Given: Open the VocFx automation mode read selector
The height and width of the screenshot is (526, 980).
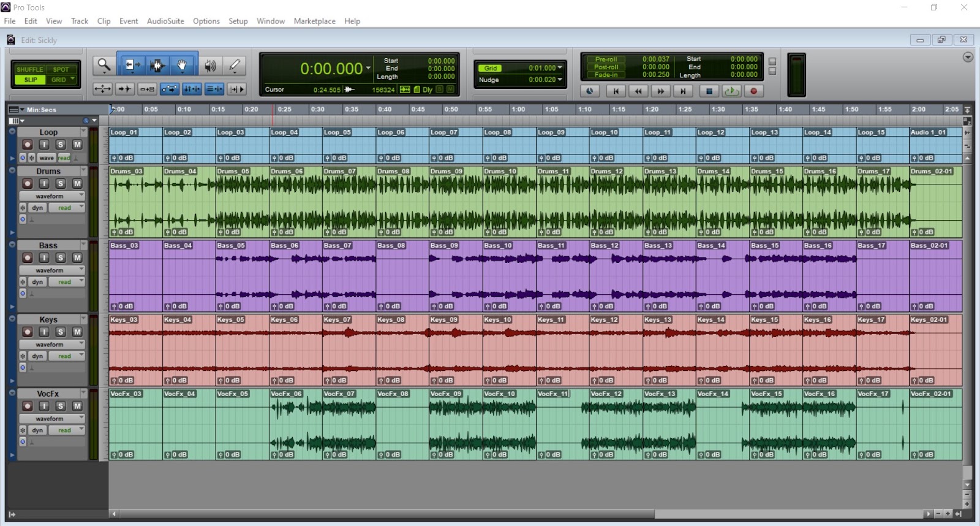Looking at the screenshot, I should click(67, 430).
